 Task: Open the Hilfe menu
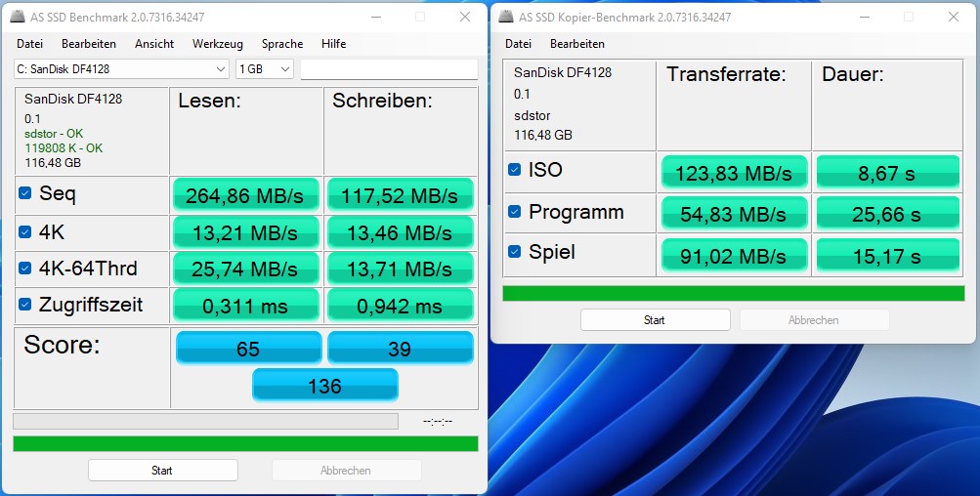(334, 44)
